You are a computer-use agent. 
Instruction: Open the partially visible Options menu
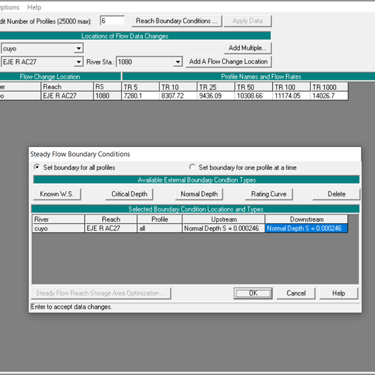[10, 7]
